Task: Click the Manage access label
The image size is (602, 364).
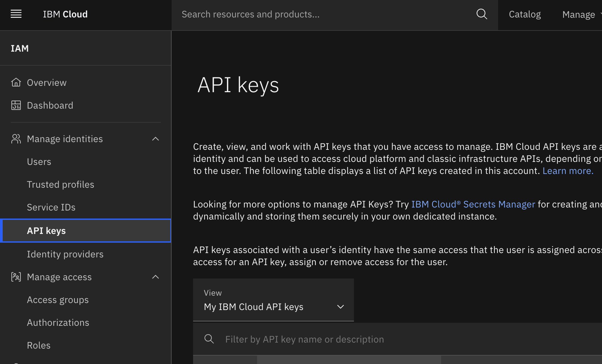Action: click(x=59, y=277)
